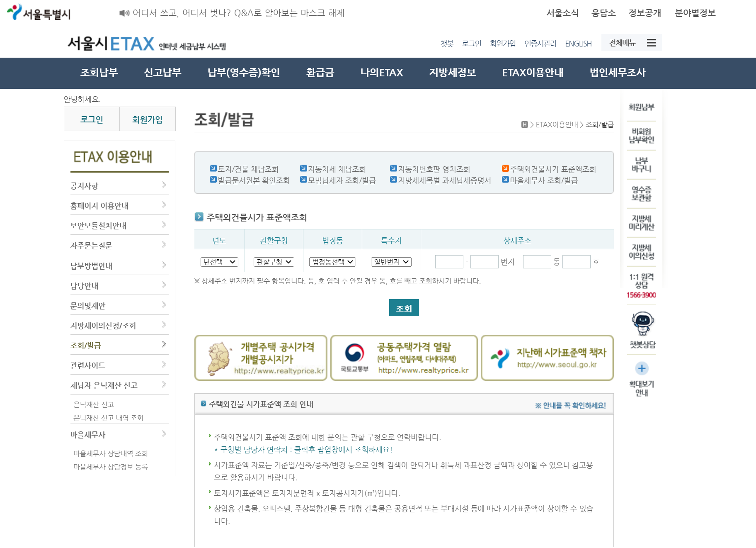Open 정보공개 top navigation
756x548 pixels.
click(645, 13)
